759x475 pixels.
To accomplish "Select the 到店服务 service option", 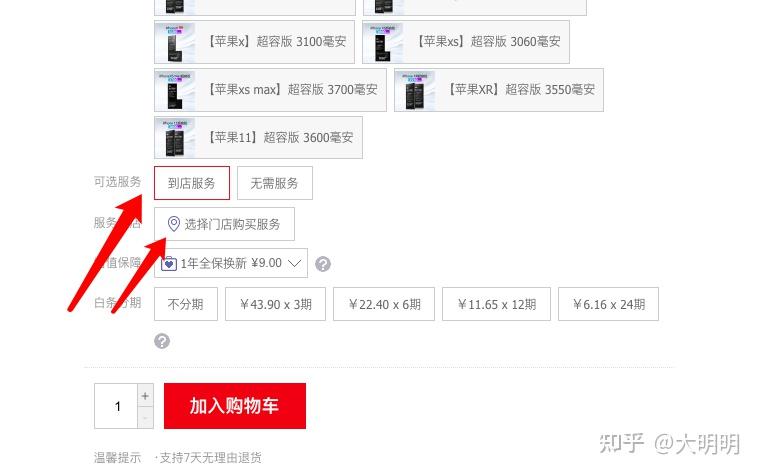I will 192,183.
